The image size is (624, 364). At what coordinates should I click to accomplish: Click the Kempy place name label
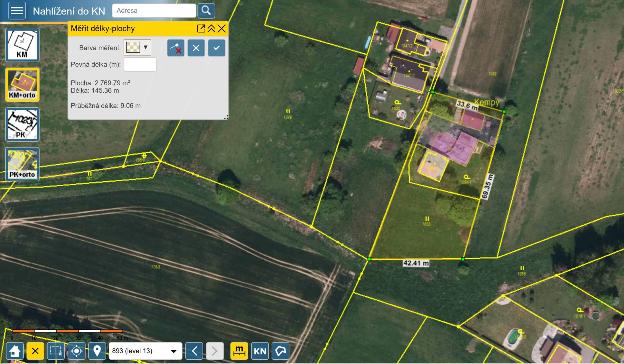(x=487, y=102)
